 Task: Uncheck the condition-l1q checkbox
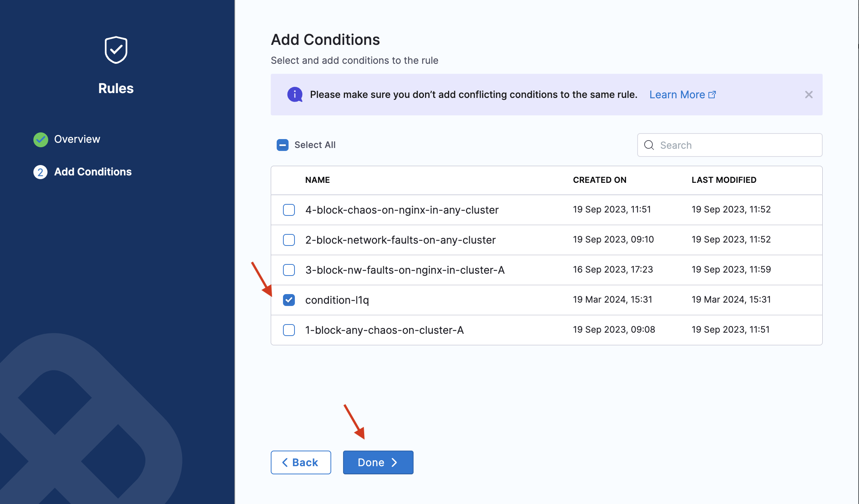tap(289, 300)
